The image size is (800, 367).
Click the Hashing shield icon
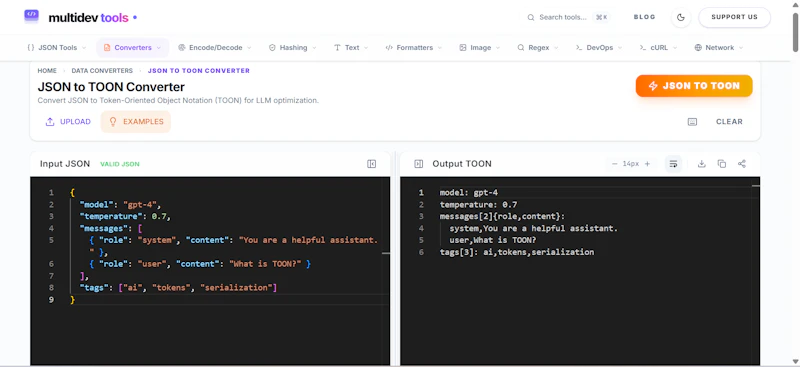[x=272, y=47]
